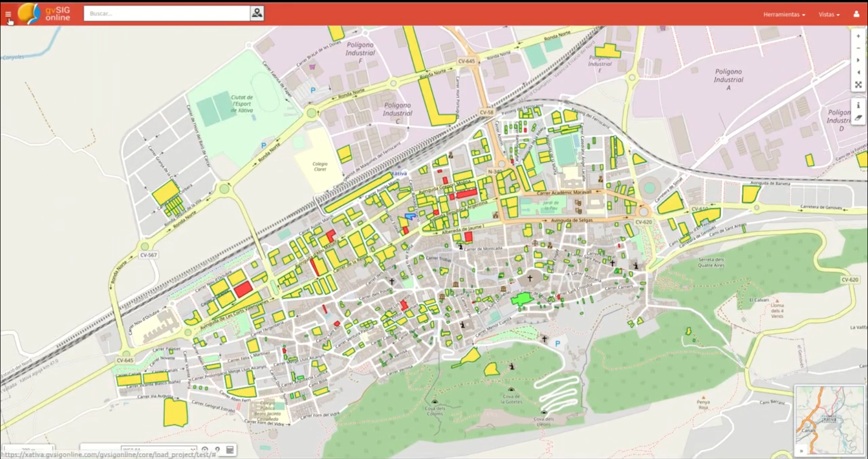Open the Vistas dropdown menu

pyautogui.click(x=829, y=15)
